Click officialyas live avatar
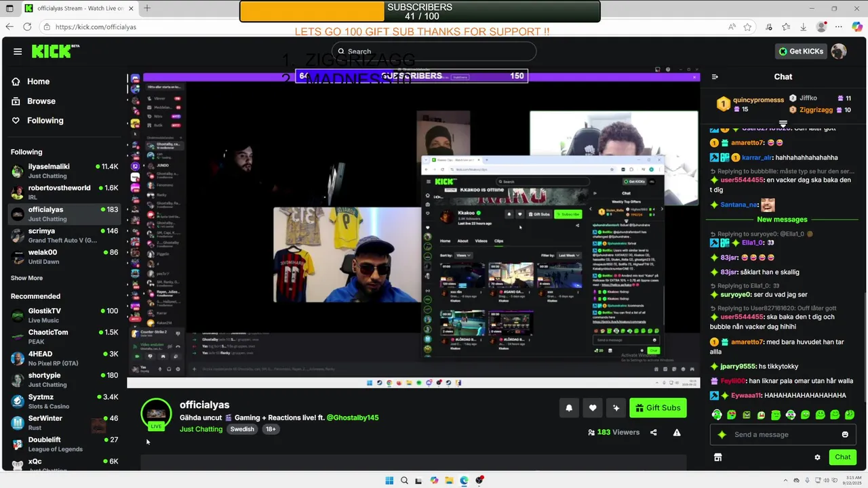This screenshot has height=488, width=868. 156,414
